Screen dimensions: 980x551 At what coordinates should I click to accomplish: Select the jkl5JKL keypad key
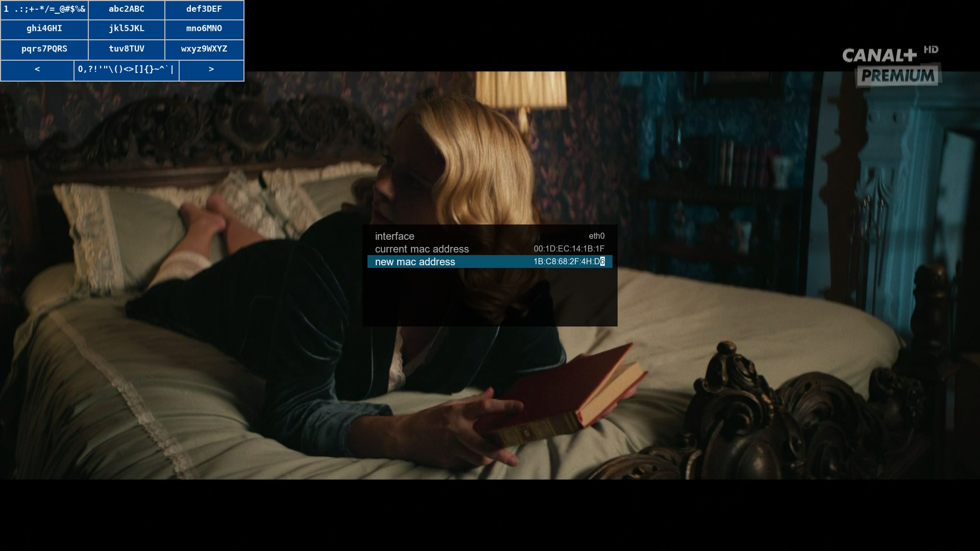(127, 30)
